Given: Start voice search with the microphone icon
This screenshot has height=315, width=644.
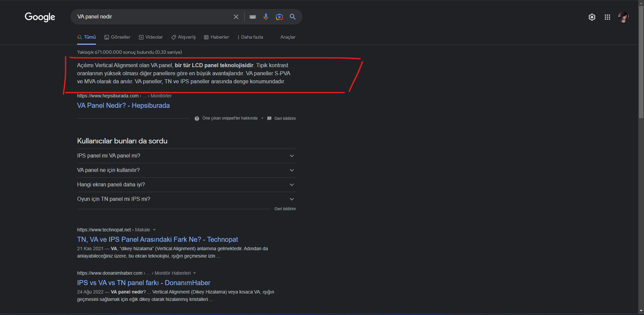Looking at the screenshot, I should pyautogui.click(x=266, y=17).
